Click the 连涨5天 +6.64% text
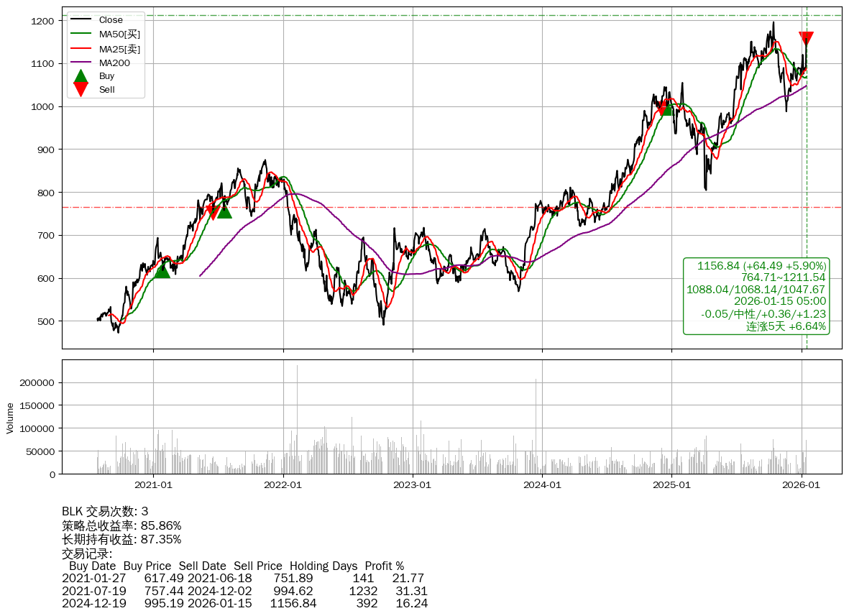Image resolution: width=849 pixels, height=616 pixels. tap(786, 326)
